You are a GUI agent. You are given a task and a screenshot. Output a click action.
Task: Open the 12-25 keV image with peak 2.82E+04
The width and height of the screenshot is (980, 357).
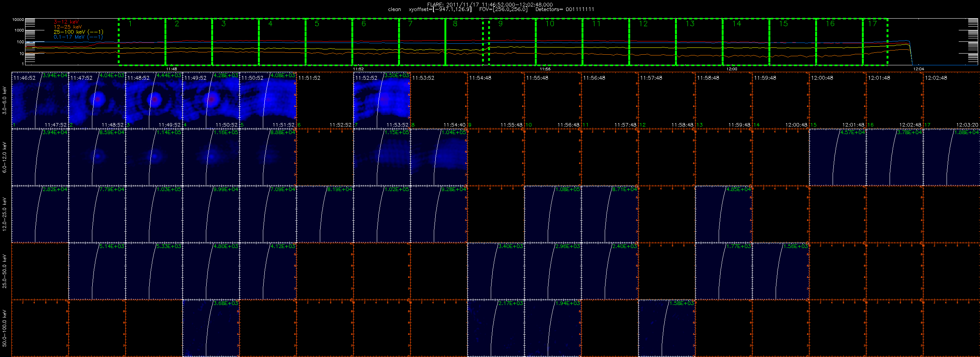[40, 214]
